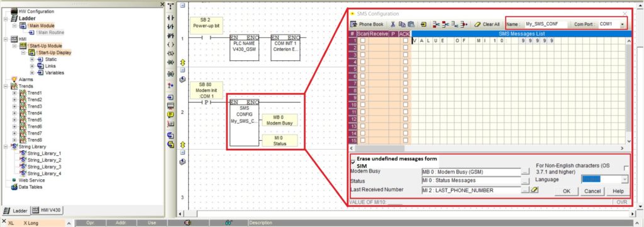Toggle Erase undefined messages from SIM checkbox

353,162
